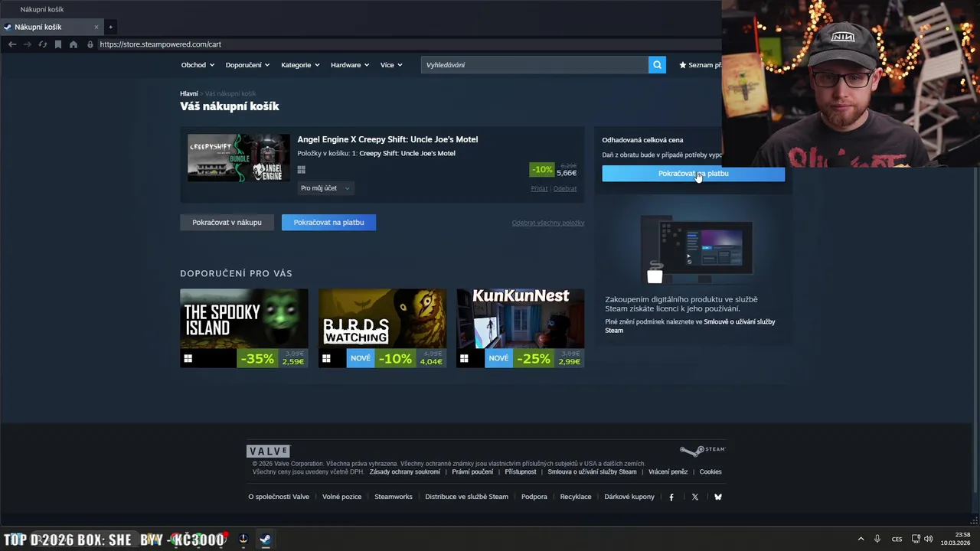
Task: Click Zásady ochrany soukromí footer link
Action: [x=405, y=471]
